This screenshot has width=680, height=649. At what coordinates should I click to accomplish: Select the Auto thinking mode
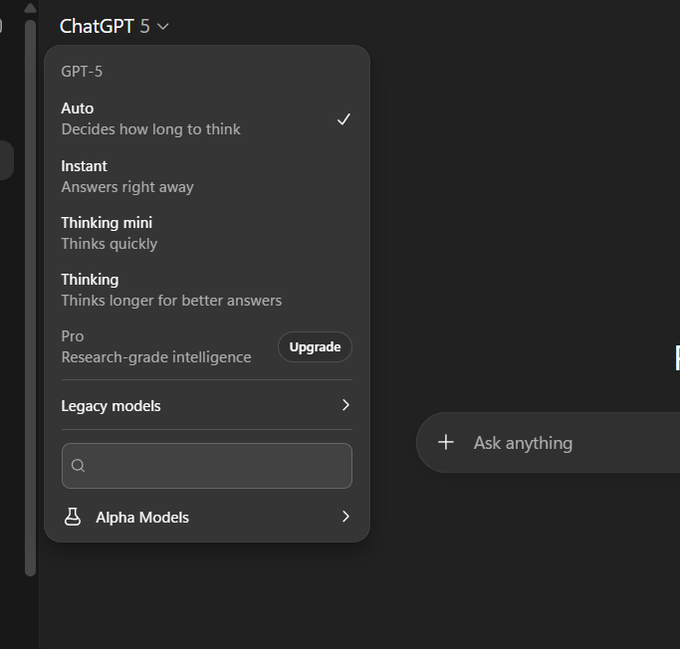[x=207, y=119]
